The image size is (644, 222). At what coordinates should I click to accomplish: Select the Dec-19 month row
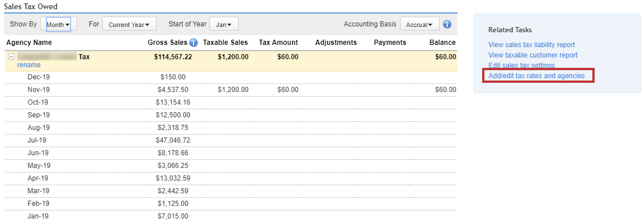coord(231,77)
